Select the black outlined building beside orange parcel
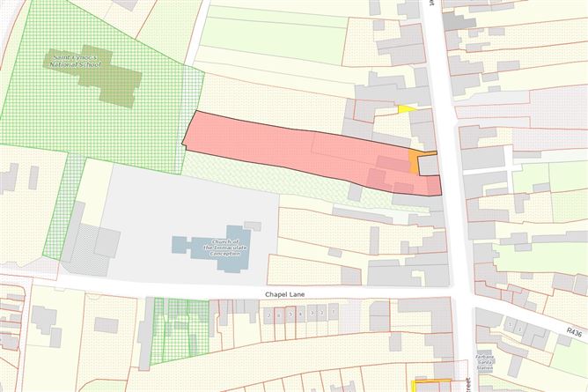Viewport: 588px width, 392px height. coord(427,164)
